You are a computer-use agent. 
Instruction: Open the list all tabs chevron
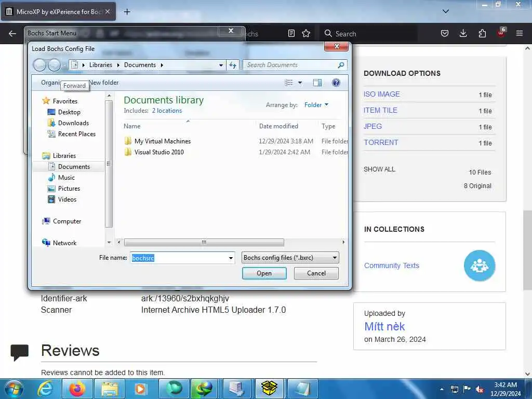[446, 11]
